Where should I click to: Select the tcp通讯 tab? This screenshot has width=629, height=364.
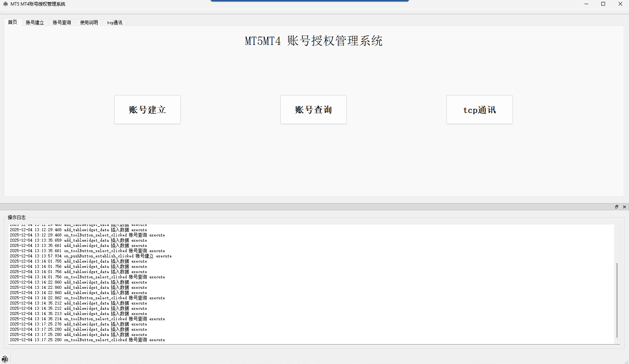114,22
